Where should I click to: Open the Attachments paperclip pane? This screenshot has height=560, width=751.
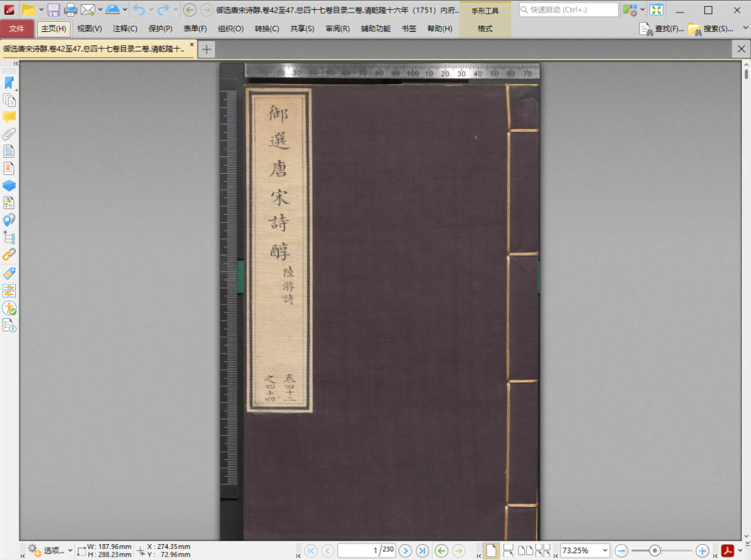9,134
